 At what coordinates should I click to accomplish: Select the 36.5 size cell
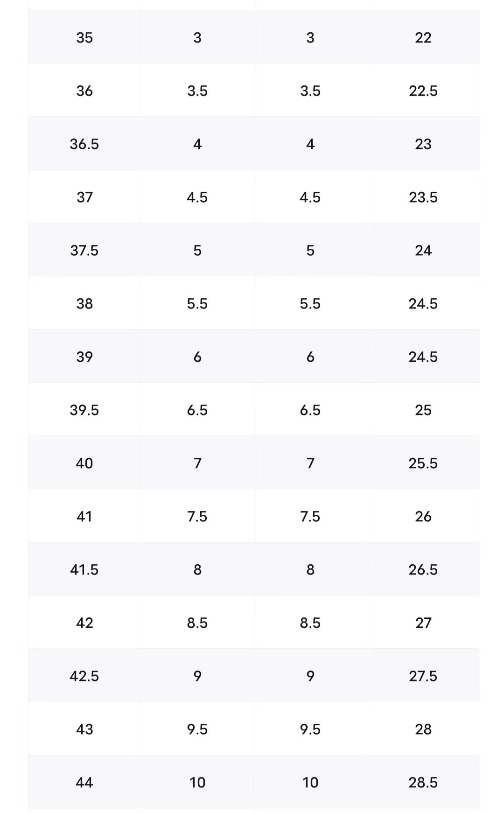pos(84,144)
